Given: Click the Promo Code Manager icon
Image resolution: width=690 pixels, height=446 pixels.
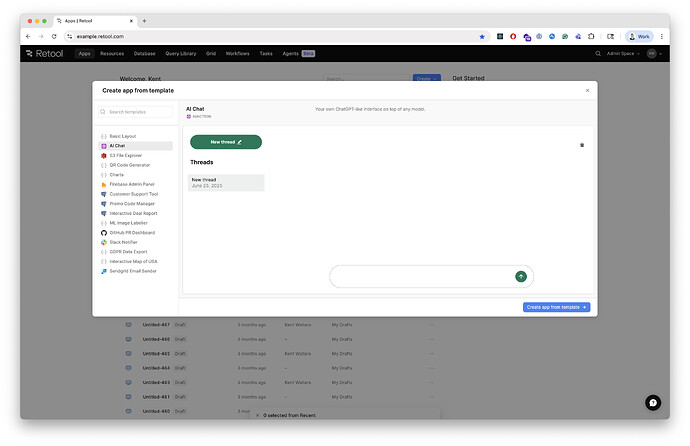Looking at the screenshot, I should tap(104, 204).
